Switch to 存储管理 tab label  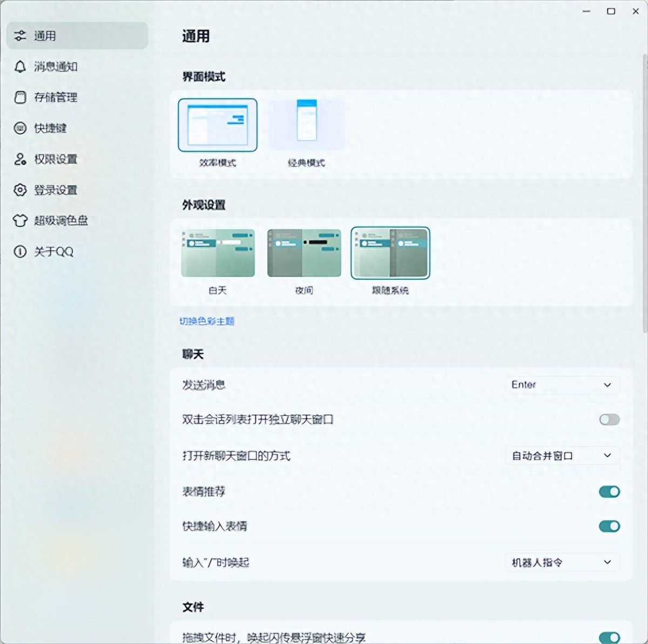point(56,97)
